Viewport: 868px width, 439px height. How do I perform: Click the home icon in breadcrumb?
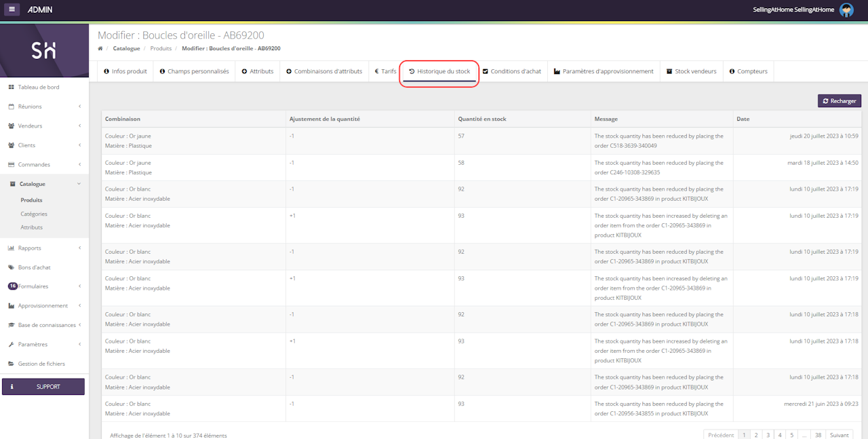pyautogui.click(x=100, y=49)
